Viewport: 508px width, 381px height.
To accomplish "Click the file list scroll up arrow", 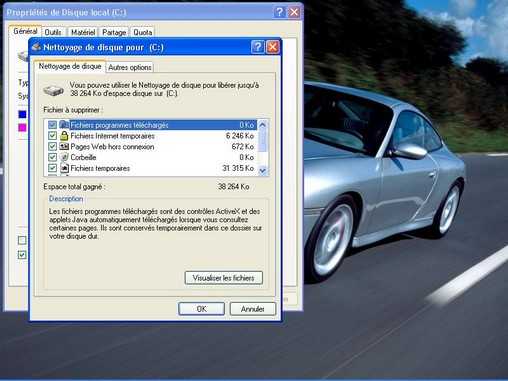I will [263, 125].
